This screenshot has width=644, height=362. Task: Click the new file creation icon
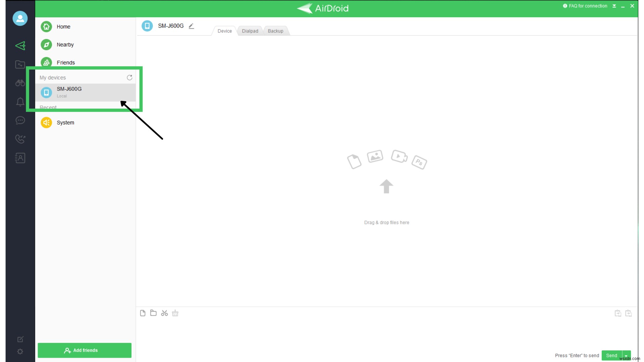[x=143, y=313]
